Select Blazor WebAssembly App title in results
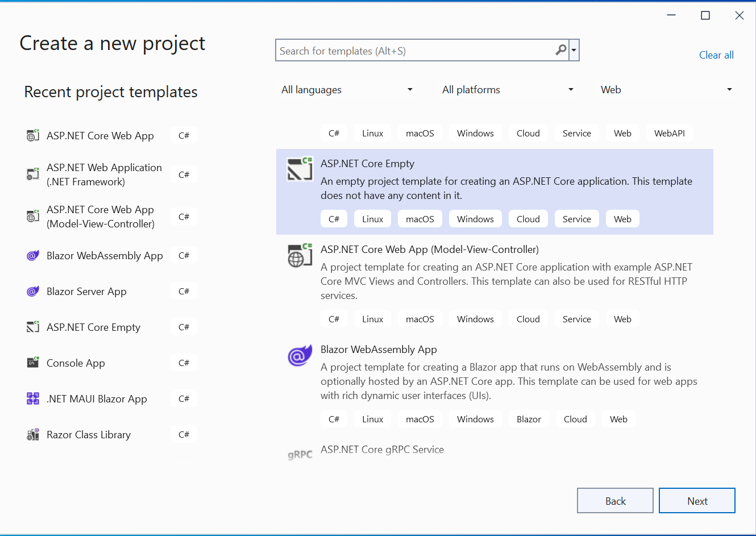Image resolution: width=756 pixels, height=536 pixels. pyautogui.click(x=379, y=350)
